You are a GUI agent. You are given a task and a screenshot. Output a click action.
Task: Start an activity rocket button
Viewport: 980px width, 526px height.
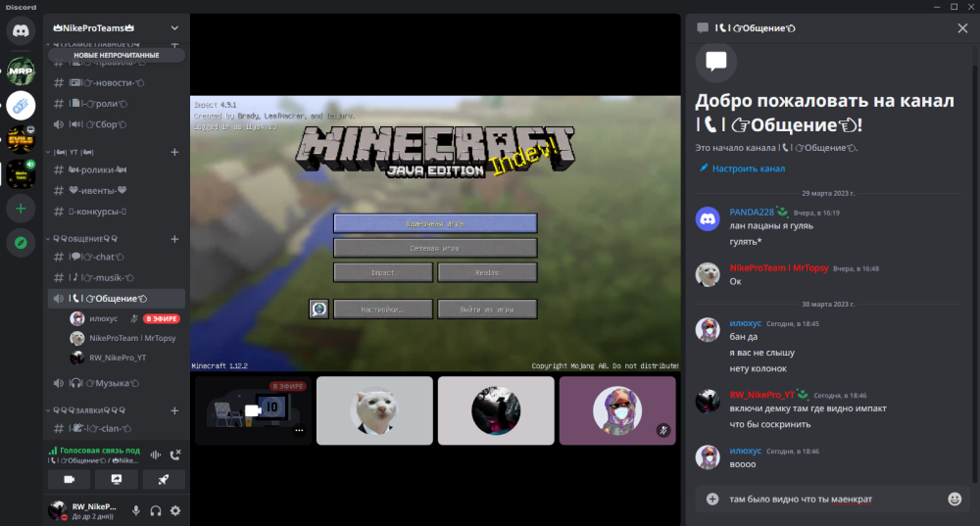pyautogui.click(x=164, y=479)
